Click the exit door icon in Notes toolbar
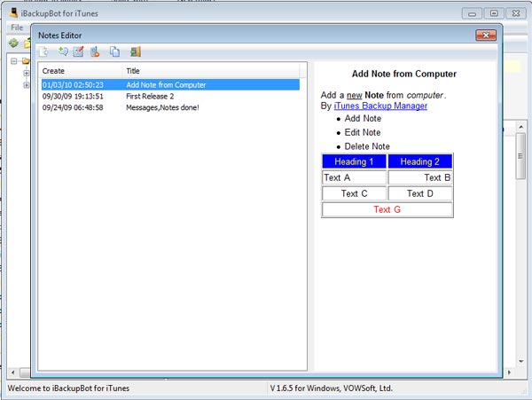Image resolution: width=532 pixels, height=400 pixels. tap(135, 51)
